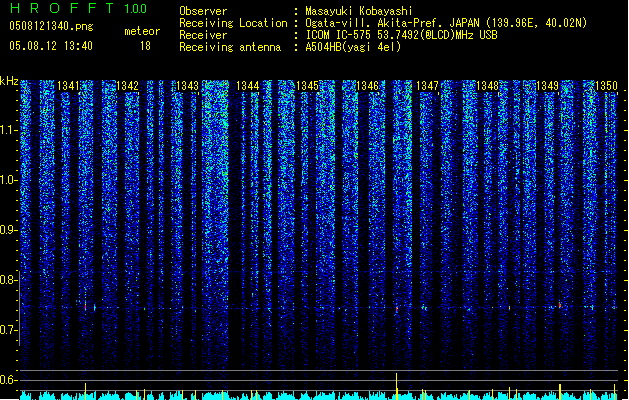This screenshot has height=400, width=629.
Task: Click the 1348 time marker
Action: point(487,86)
